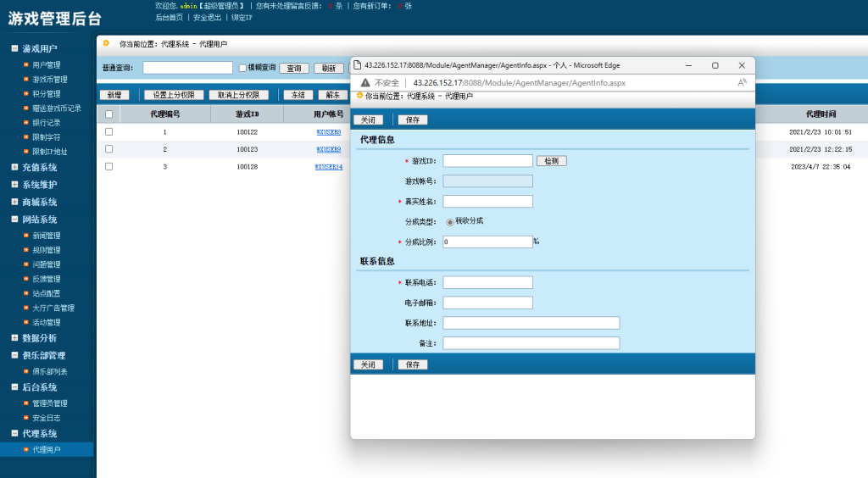The height and width of the screenshot is (478, 868).
Task: Click the 新增 button
Action: (x=114, y=95)
